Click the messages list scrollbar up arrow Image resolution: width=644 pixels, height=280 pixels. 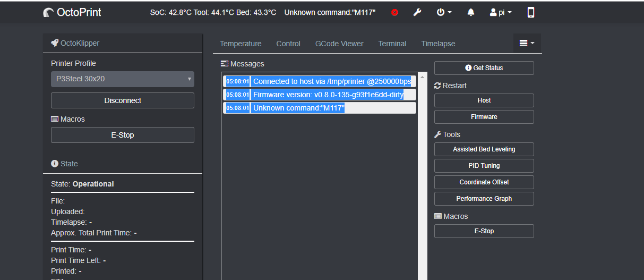point(423,77)
